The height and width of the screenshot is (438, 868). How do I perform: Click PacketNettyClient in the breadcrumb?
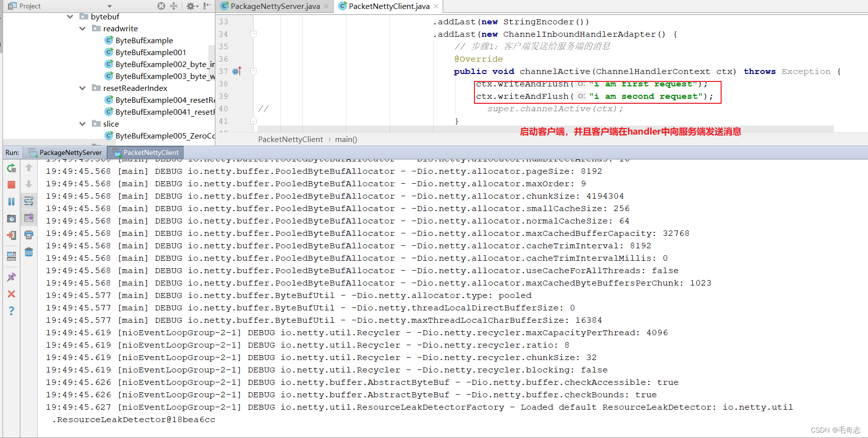point(290,140)
